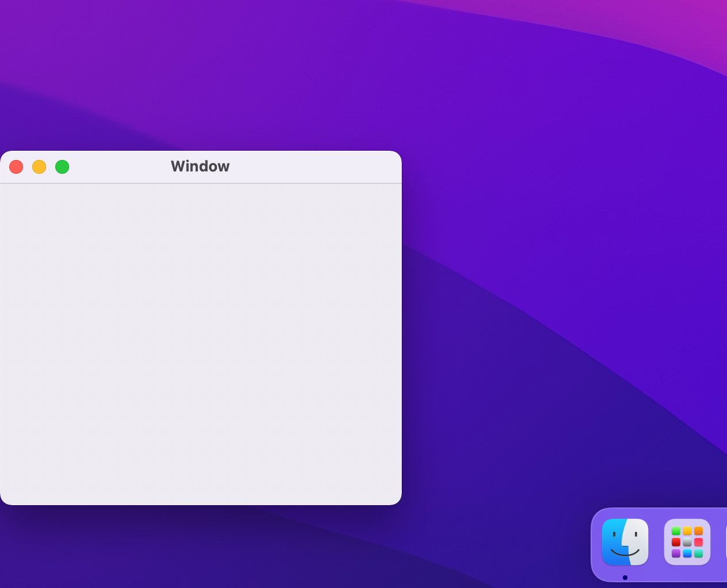Screen dimensions: 727x588
Task: Click the Dock gap between Finder and Launchpad
Action: click(656, 542)
